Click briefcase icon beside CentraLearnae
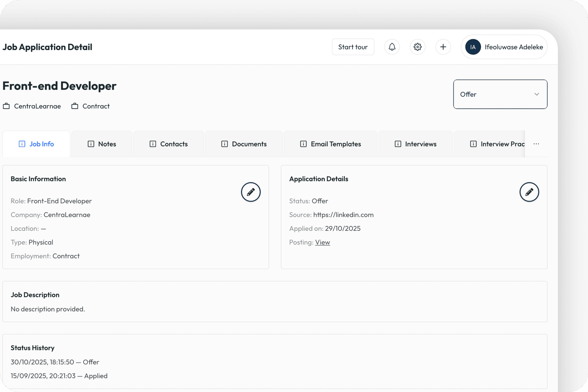588x392 pixels. pyautogui.click(x=6, y=106)
